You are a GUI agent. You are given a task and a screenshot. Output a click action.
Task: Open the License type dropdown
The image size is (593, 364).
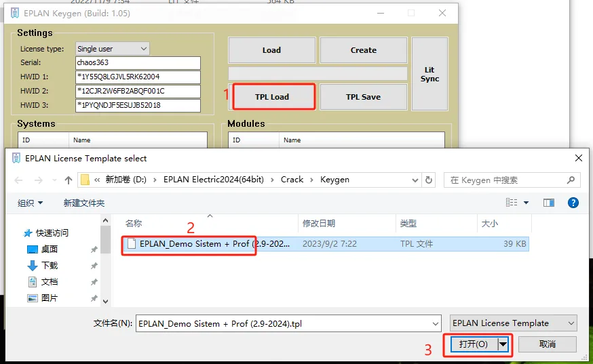113,49
